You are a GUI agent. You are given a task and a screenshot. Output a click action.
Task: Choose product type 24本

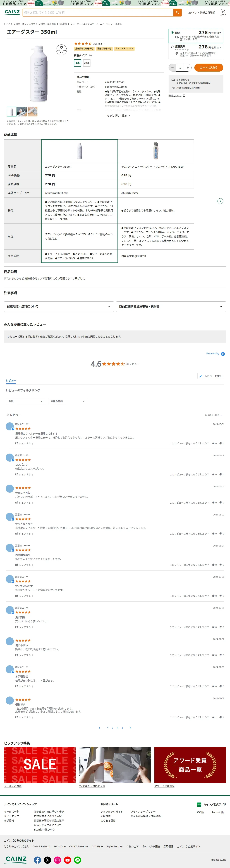pos(87,63)
